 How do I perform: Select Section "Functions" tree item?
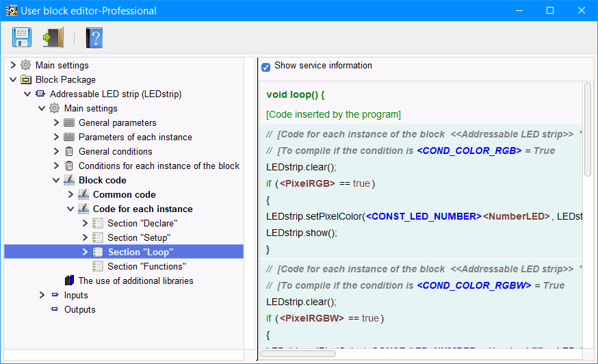pyautogui.click(x=146, y=267)
